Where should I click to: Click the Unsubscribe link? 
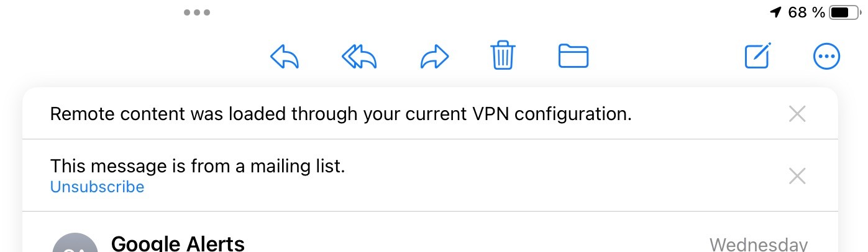[x=97, y=187]
